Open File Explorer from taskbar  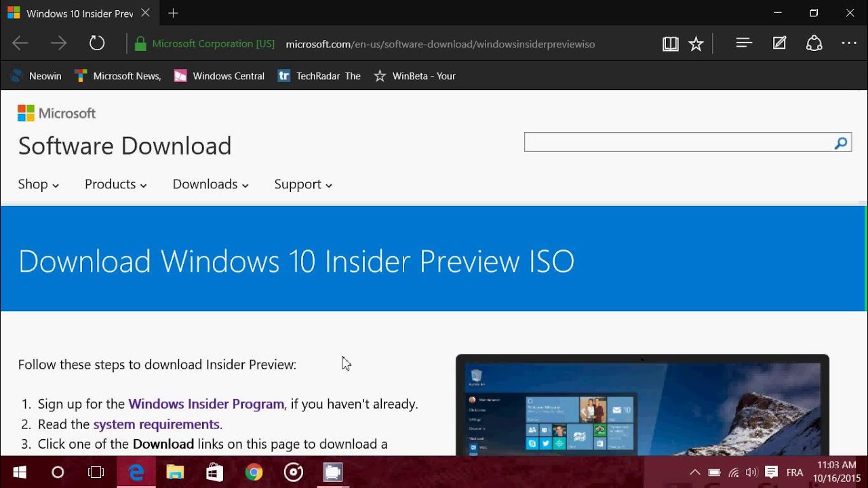[x=175, y=472]
